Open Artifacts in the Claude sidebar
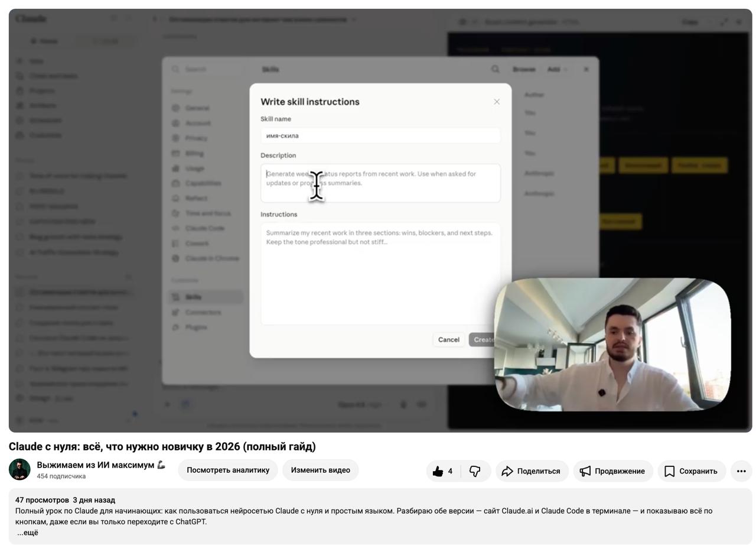Image resolution: width=756 pixels, height=545 pixels. tap(43, 105)
